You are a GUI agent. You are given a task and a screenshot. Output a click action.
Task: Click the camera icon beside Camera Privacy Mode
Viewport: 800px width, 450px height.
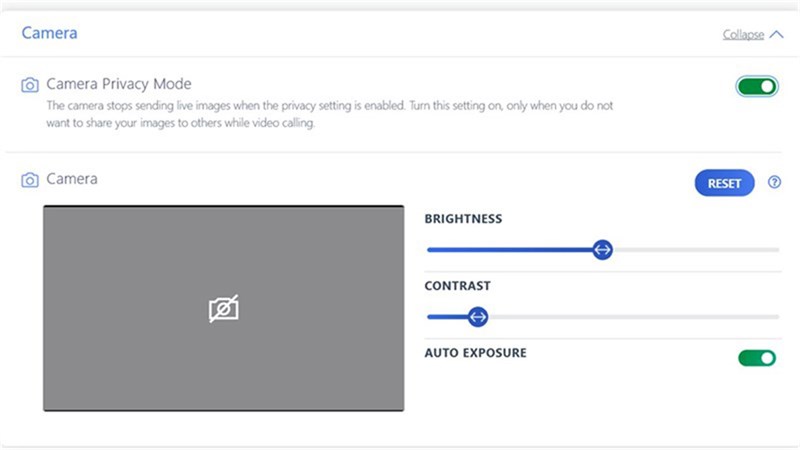pos(30,85)
